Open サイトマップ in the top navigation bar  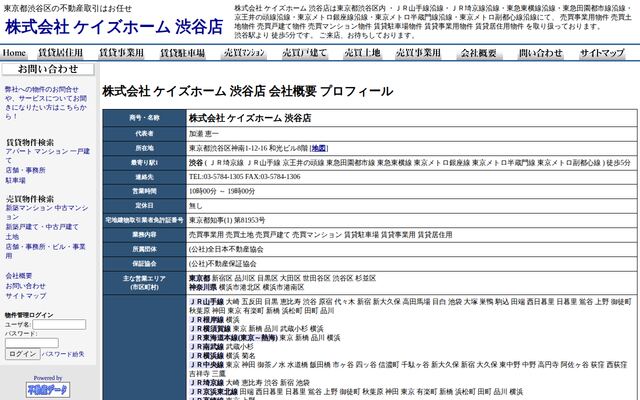602,53
